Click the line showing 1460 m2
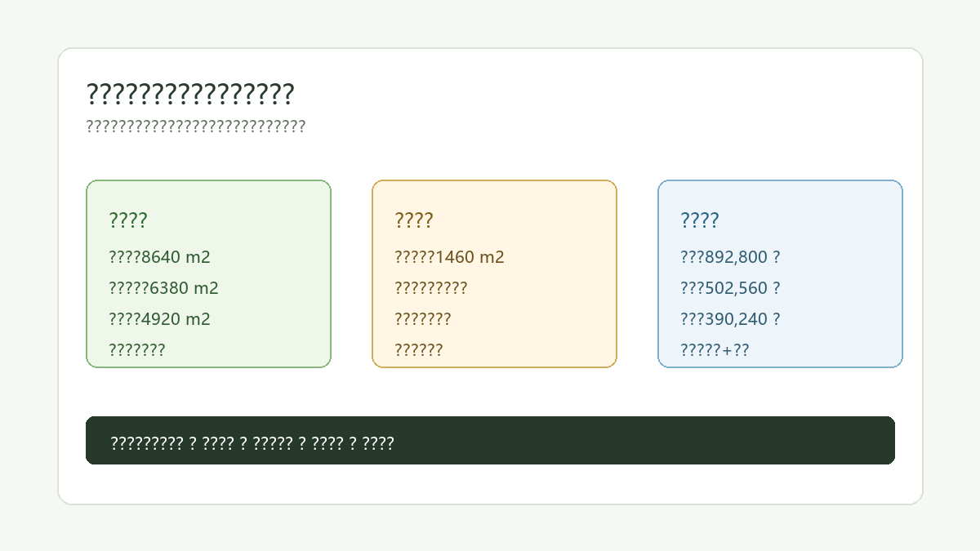980x551 pixels. [x=450, y=257]
